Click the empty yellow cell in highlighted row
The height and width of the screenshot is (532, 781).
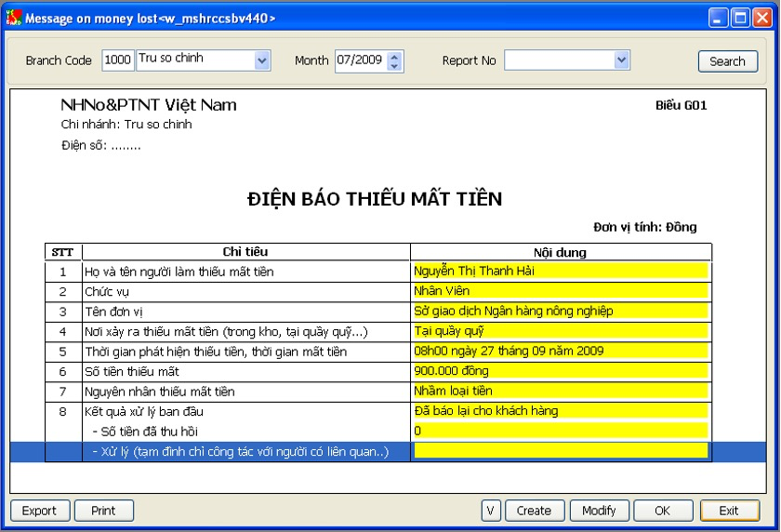click(561, 451)
